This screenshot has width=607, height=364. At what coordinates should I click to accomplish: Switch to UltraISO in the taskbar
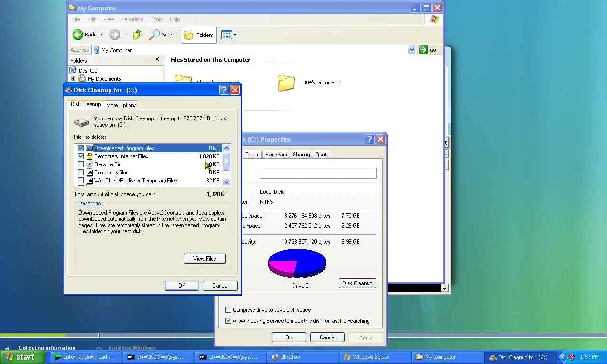pos(302,357)
